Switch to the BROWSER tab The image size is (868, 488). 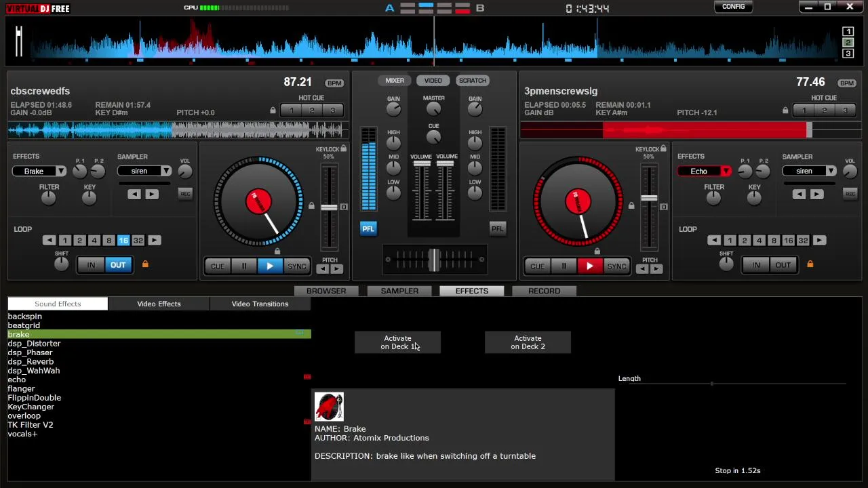(x=326, y=291)
